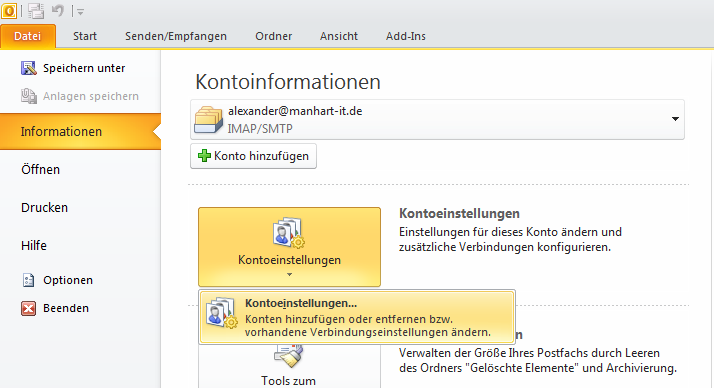This screenshot has width=714, height=388.
Task: Click the large Kontoeinstellungen dropdown button
Action: click(289, 247)
